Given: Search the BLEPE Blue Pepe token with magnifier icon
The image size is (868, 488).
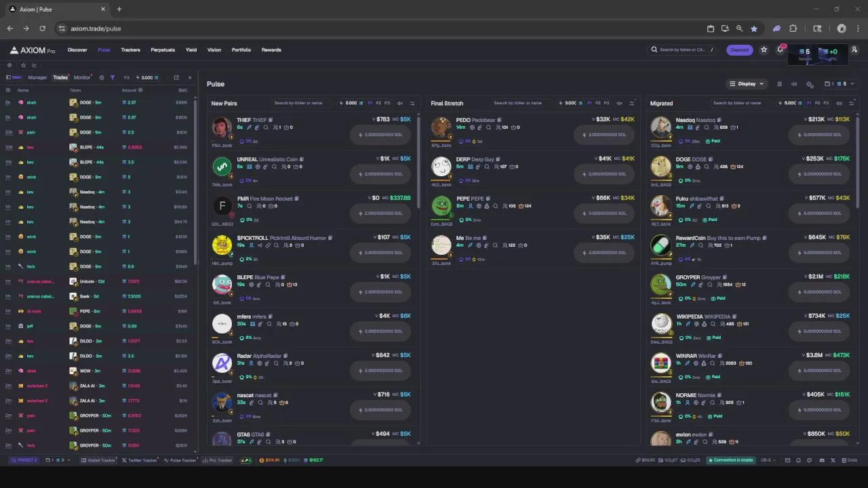Looking at the screenshot, I should click(267, 285).
